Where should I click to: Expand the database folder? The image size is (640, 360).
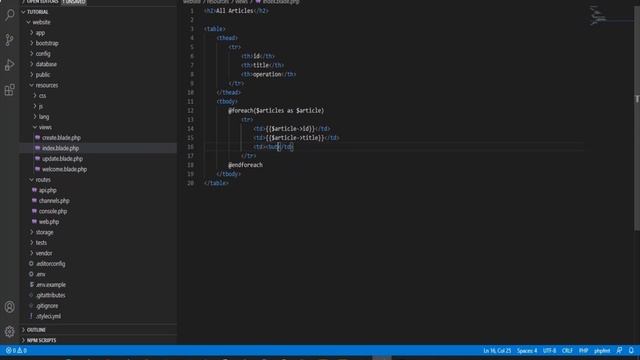(46, 64)
